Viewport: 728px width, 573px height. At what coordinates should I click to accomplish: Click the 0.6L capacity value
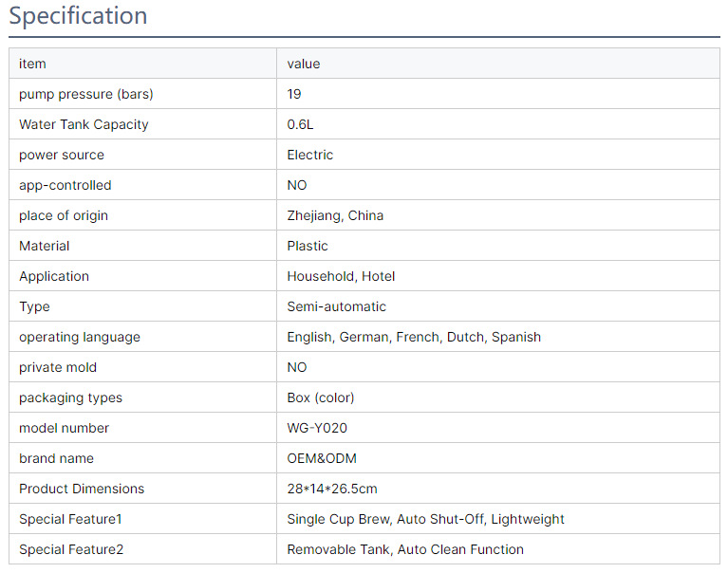click(300, 124)
